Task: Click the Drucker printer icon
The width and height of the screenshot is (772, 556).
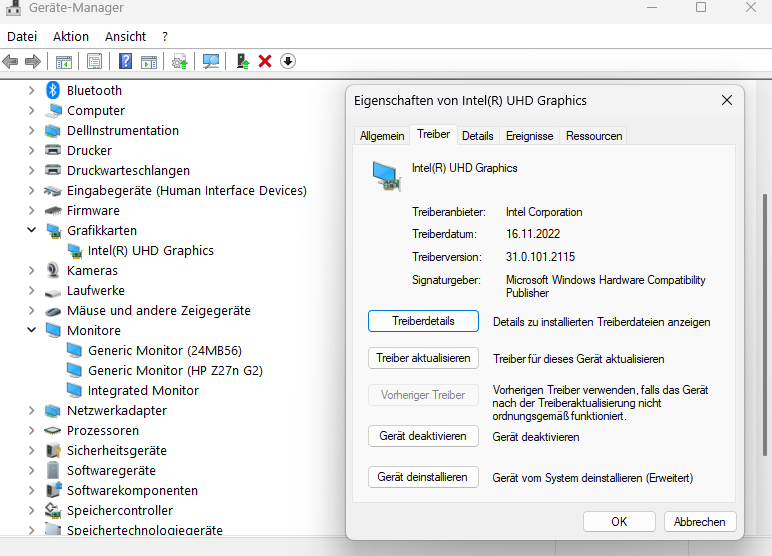Action: coord(53,149)
